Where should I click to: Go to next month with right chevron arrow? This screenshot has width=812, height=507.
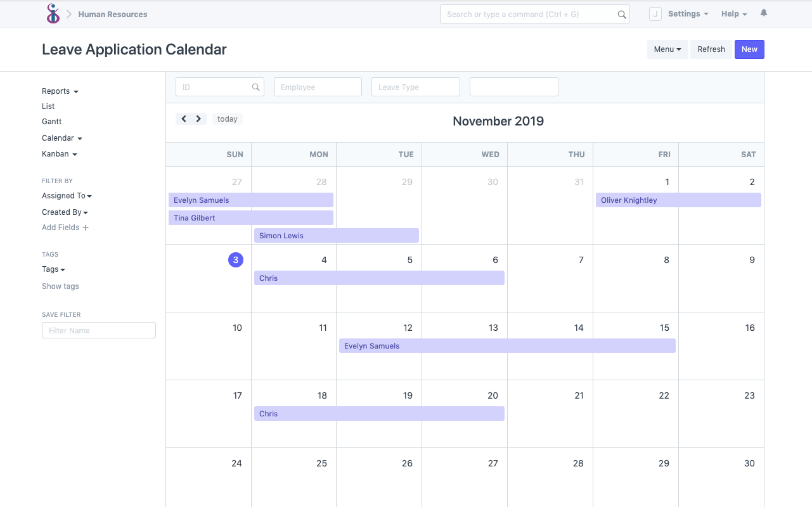198,119
